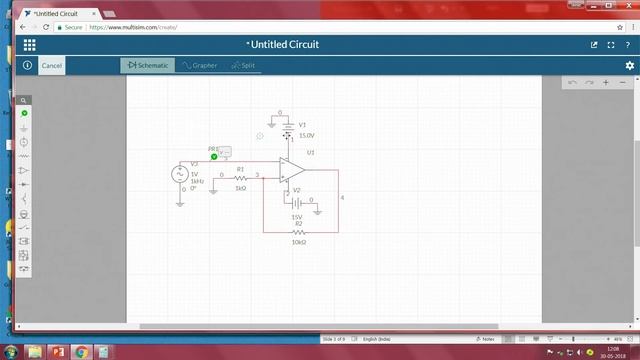
Task: Open Notes in PowerPoint status bar
Action: (x=485, y=339)
